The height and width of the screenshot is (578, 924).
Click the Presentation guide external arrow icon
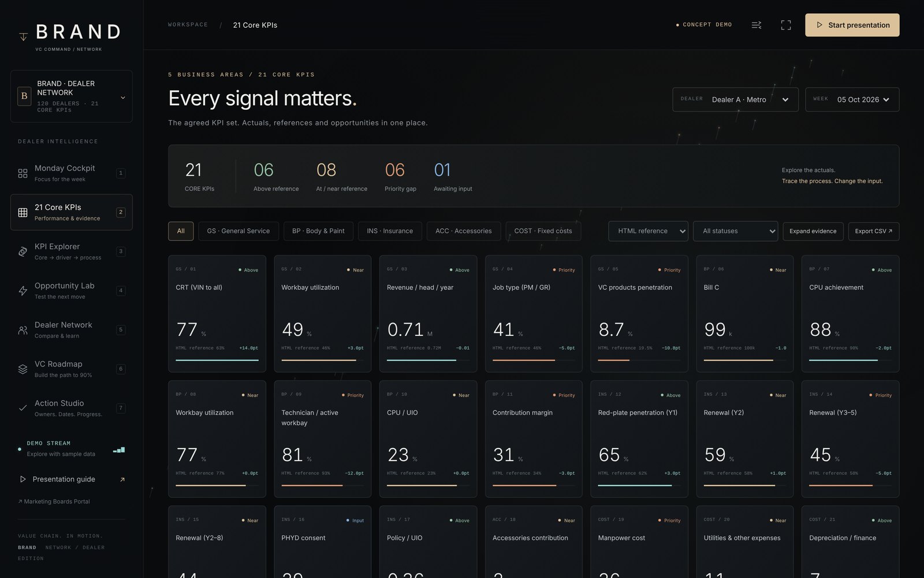click(122, 479)
